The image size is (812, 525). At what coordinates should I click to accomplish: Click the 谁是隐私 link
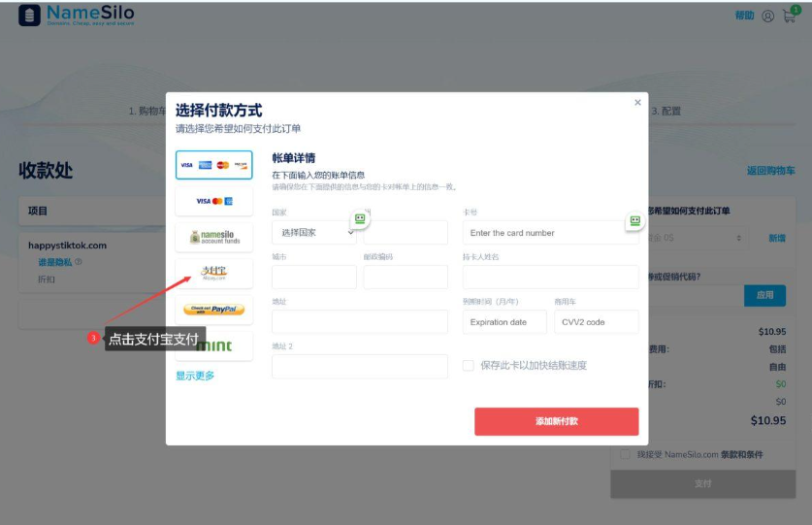point(55,262)
